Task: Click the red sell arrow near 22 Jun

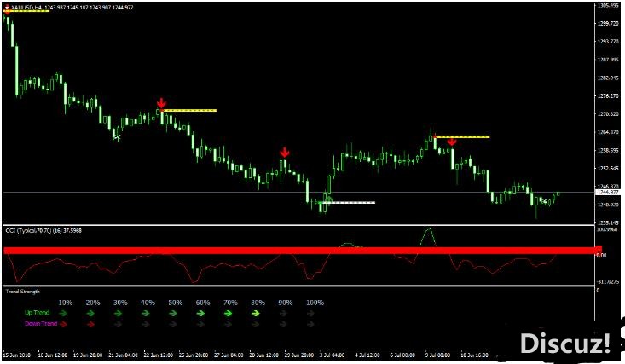Action: 161,103
